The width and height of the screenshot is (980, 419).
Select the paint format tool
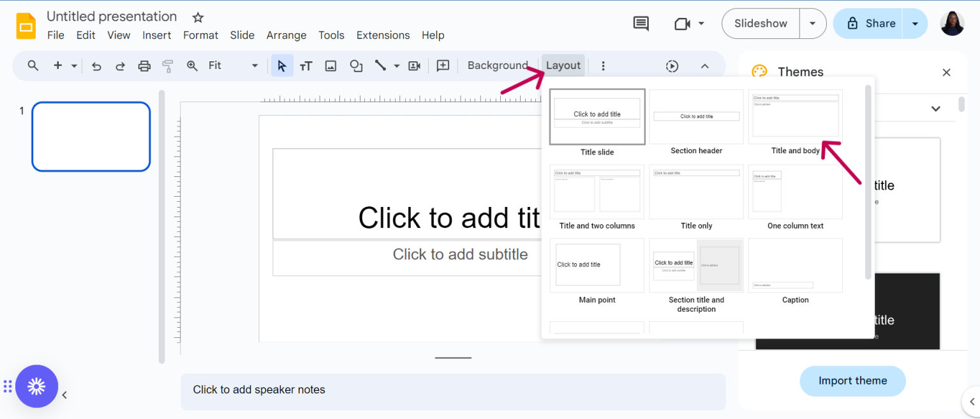[x=167, y=65]
